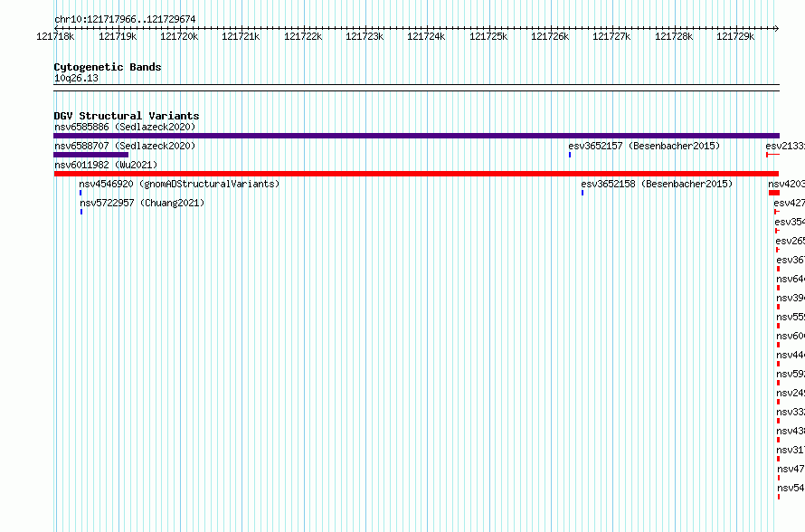
Task: Select the short purple nsv6588707 variant bar
Action: coord(90,155)
